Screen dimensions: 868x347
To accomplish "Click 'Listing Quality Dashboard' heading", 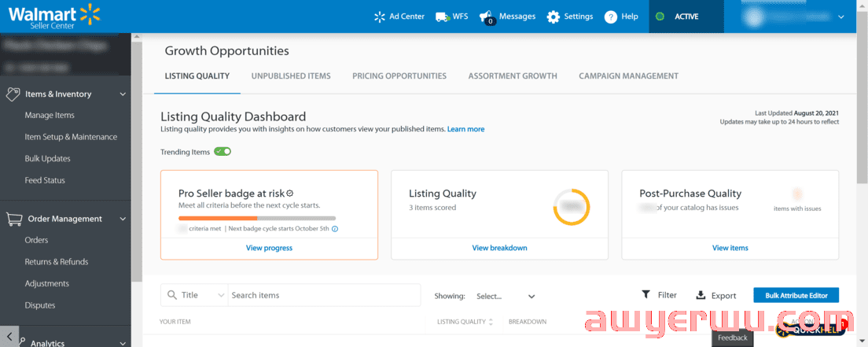I will [233, 116].
